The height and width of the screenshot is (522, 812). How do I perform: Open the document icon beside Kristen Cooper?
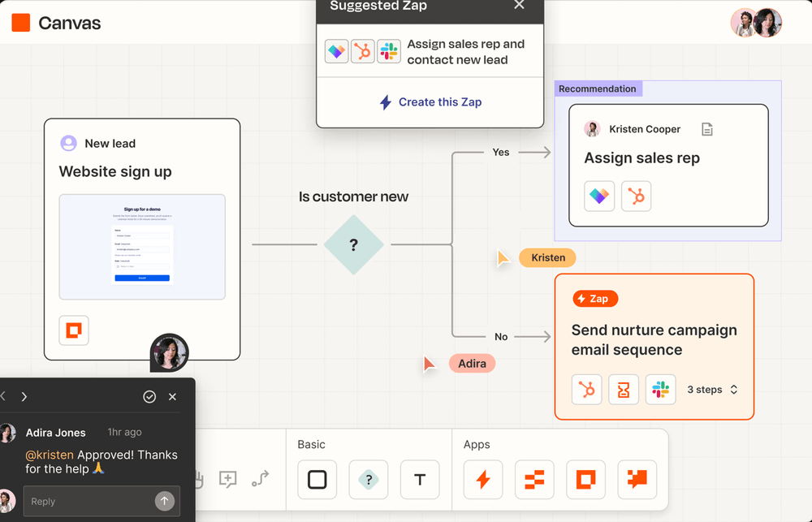707,129
